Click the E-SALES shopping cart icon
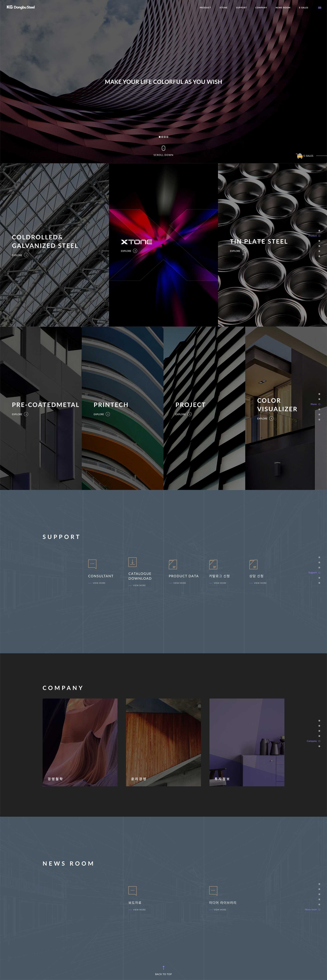327x980 pixels. 299,156
